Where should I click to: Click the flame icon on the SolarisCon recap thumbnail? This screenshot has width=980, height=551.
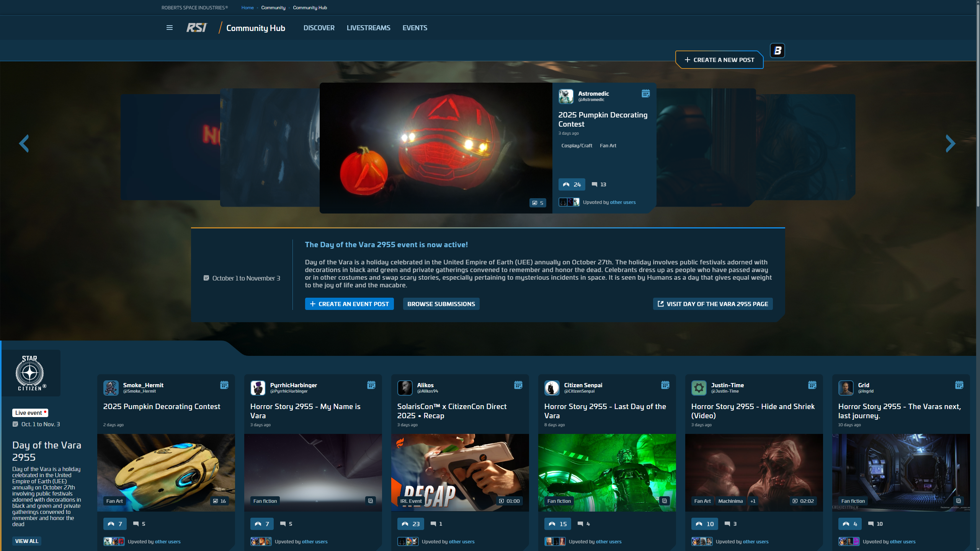[x=400, y=443]
